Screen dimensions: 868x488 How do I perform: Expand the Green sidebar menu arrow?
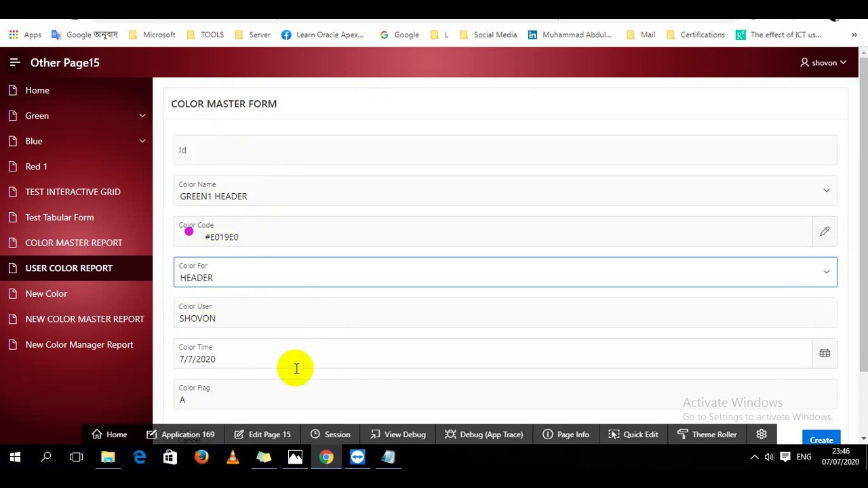click(142, 116)
